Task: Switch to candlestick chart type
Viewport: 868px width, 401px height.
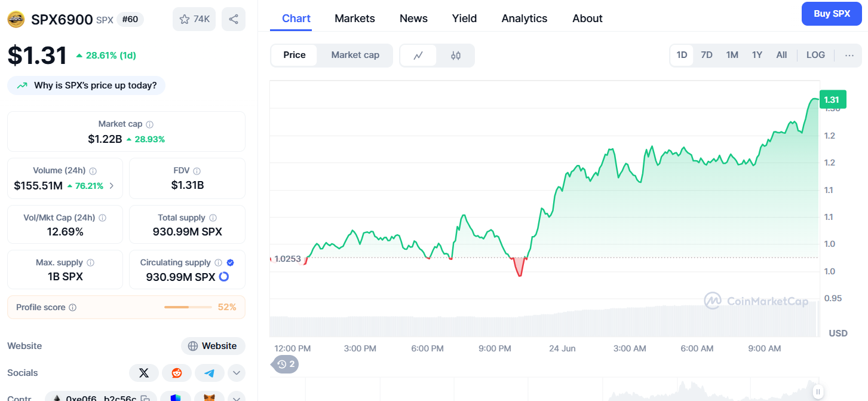Action: (x=456, y=56)
